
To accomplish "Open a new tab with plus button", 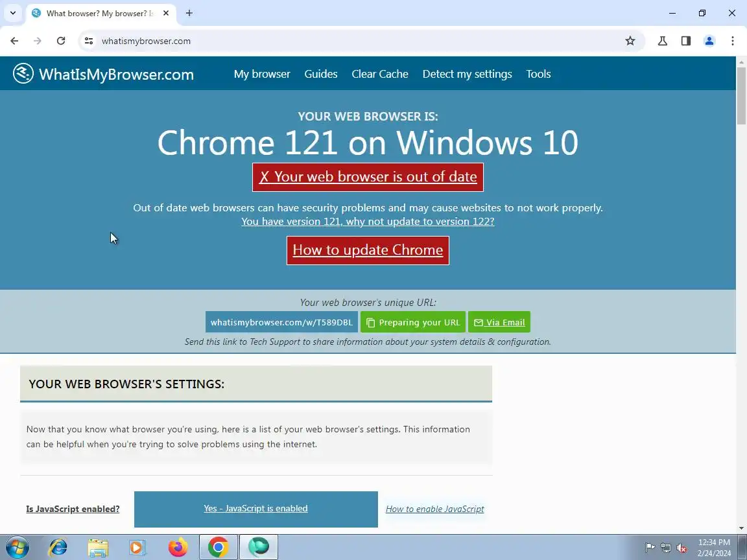I will click(189, 14).
